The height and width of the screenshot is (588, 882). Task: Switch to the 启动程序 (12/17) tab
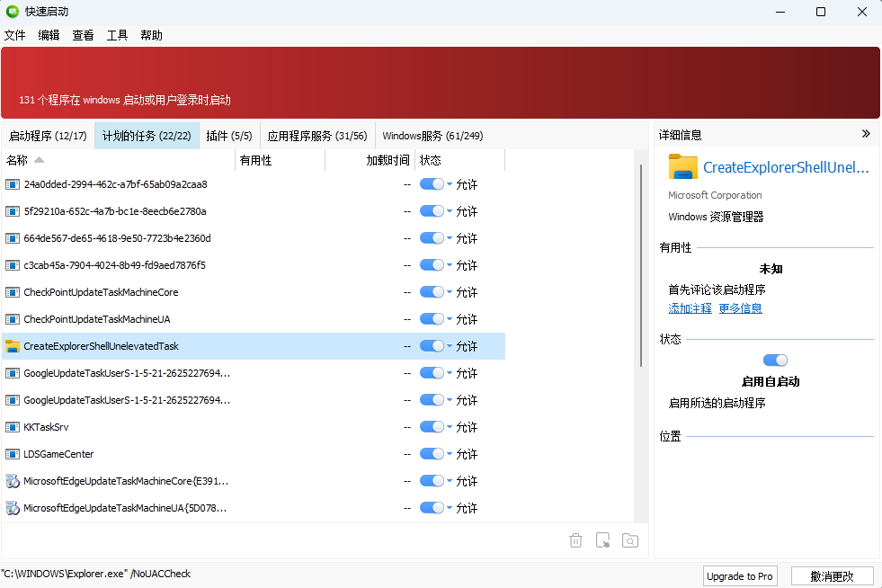48,136
